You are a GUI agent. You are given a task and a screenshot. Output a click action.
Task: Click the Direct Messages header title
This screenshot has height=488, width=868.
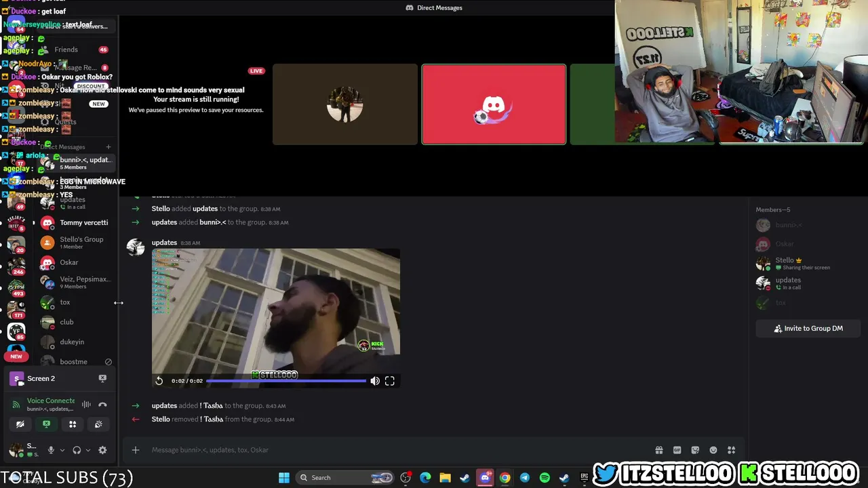click(x=439, y=8)
